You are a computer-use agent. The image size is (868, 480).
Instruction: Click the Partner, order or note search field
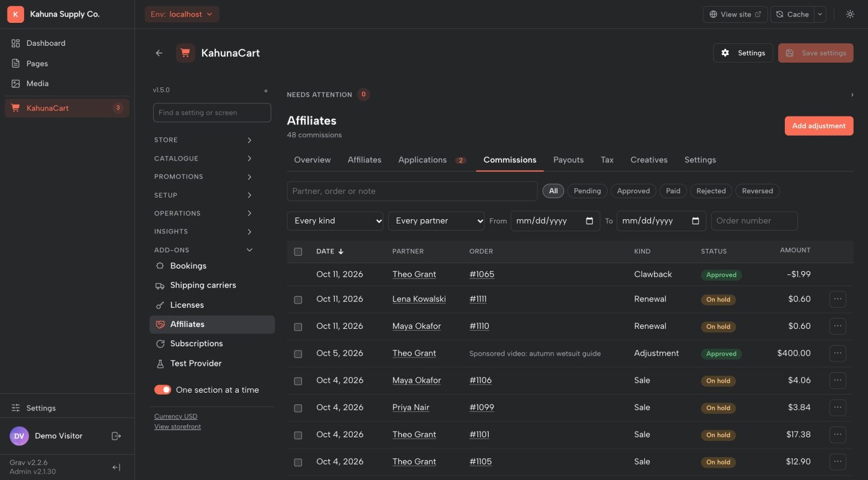pos(412,191)
